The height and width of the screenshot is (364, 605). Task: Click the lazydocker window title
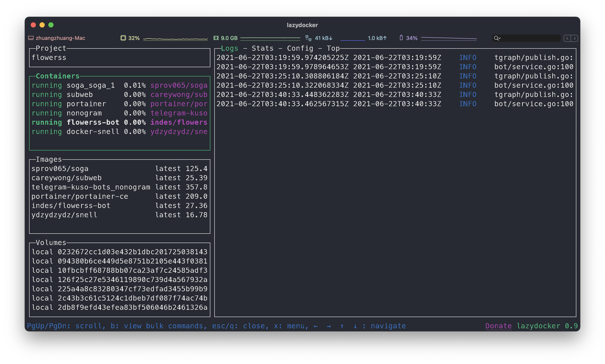click(302, 25)
